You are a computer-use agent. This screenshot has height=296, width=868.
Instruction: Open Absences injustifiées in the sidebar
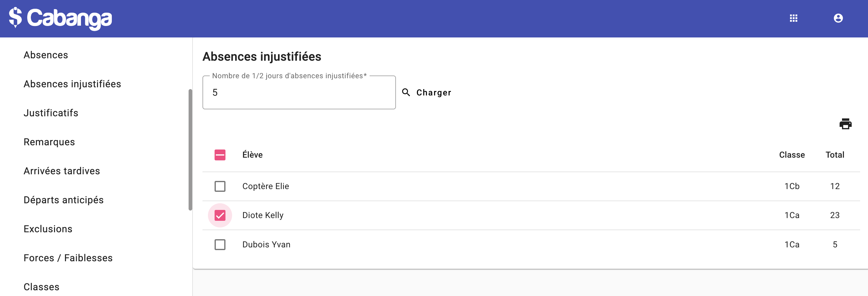[73, 84]
